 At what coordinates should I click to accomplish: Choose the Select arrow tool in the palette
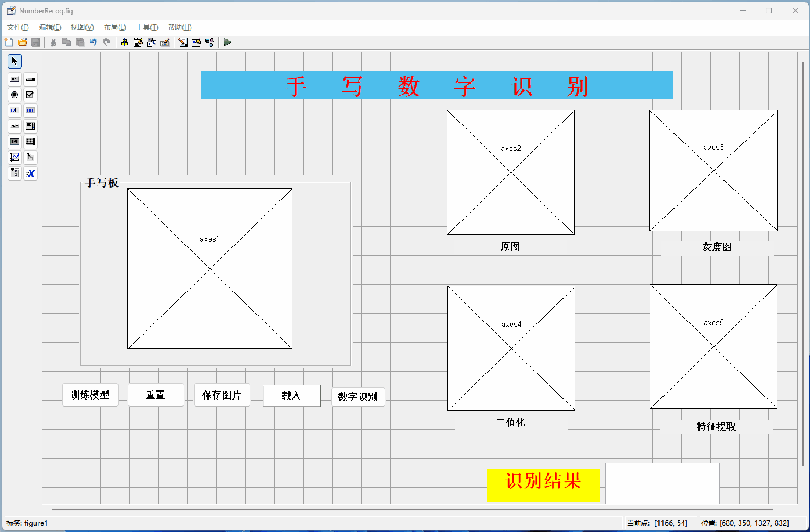(15, 61)
